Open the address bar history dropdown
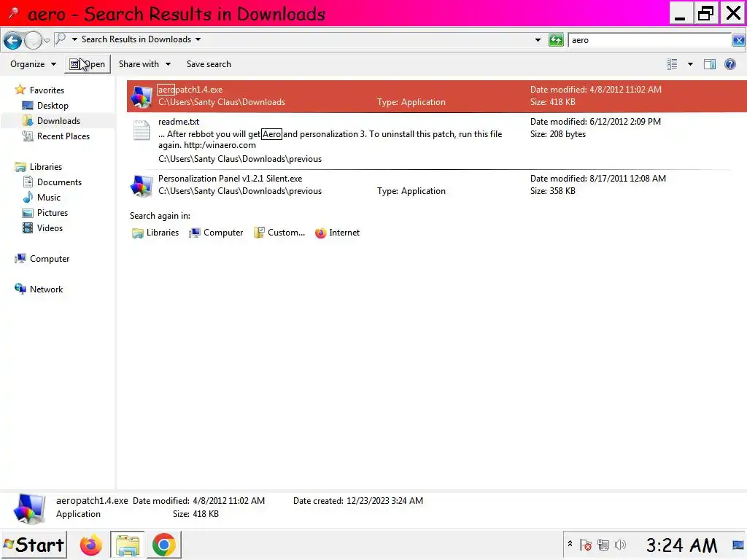 point(538,40)
